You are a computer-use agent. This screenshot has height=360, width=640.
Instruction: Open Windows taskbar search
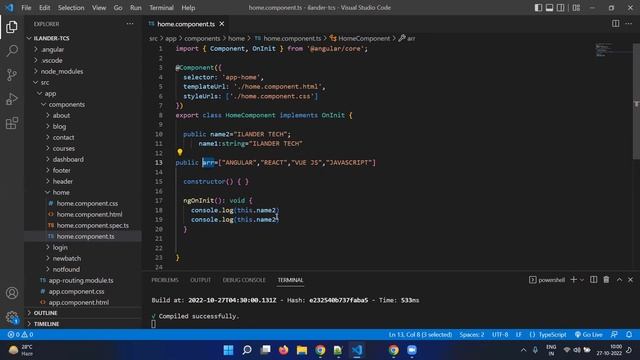pos(247,350)
